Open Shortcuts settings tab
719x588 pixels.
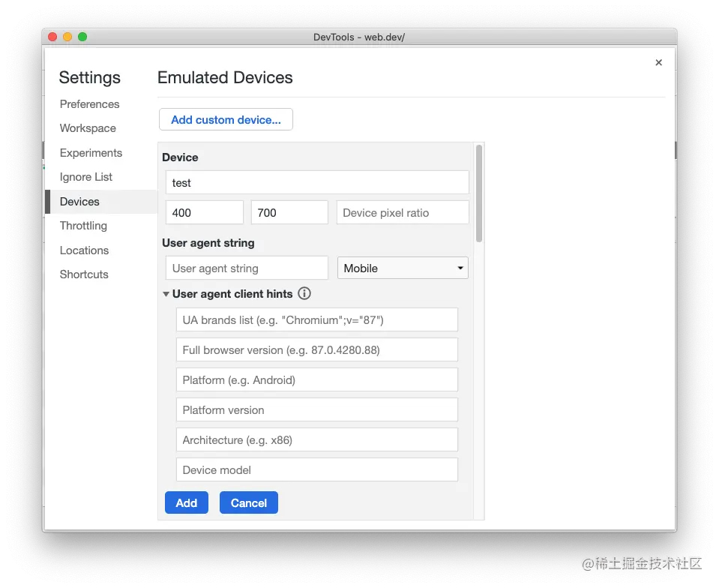(x=84, y=274)
